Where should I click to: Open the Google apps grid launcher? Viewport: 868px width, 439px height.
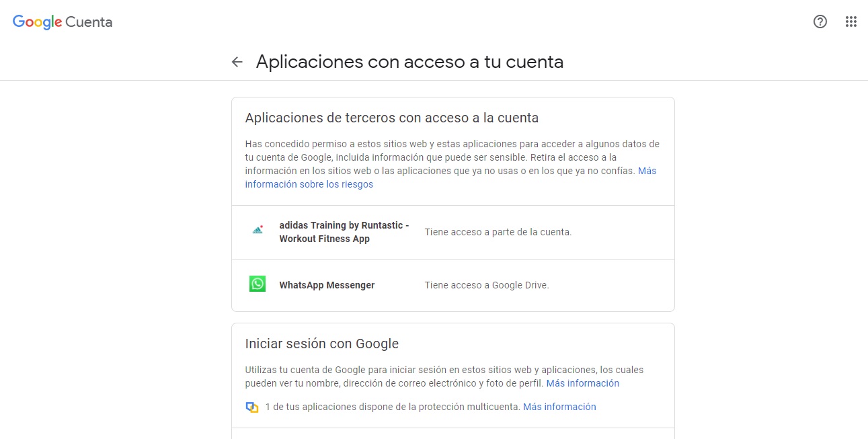(x=851, y=22)
